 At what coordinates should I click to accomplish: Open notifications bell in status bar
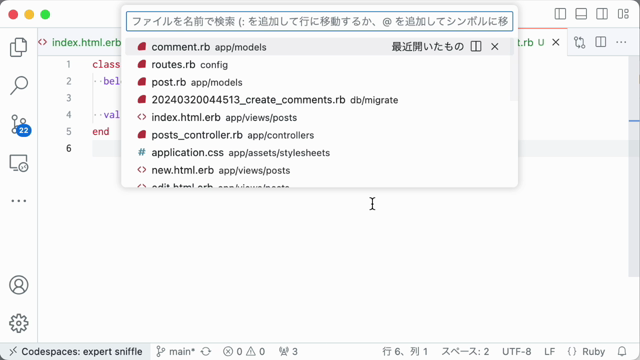coord(622,351)
